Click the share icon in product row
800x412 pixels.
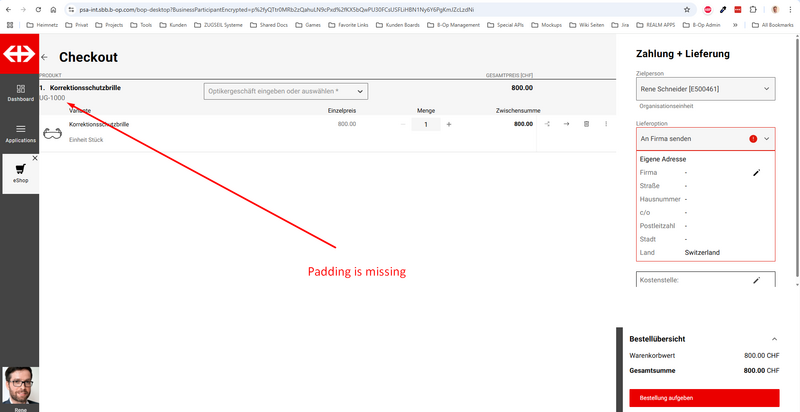point(547,124)
